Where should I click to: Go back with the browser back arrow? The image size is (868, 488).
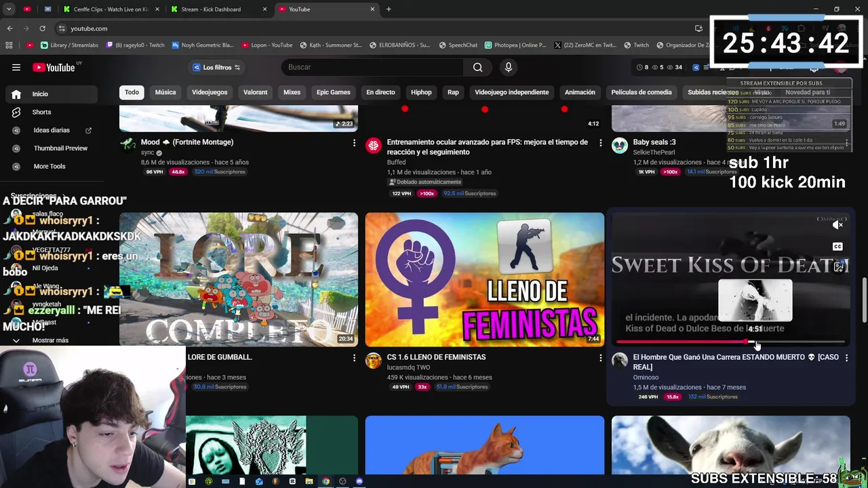point(9,28)
